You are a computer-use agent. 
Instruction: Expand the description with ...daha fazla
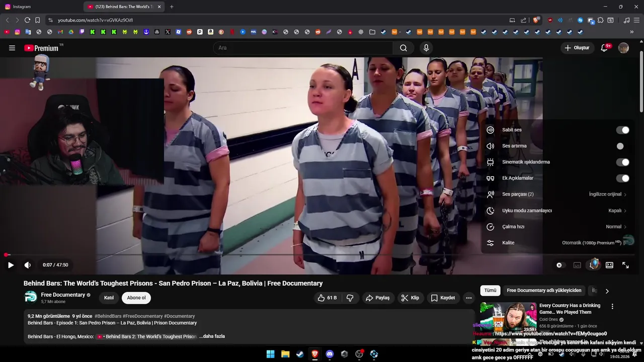212,336
